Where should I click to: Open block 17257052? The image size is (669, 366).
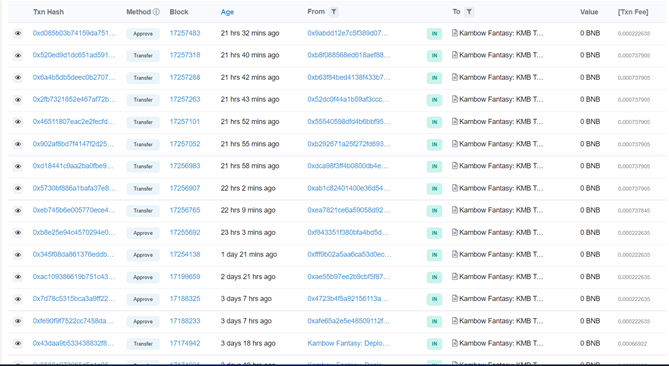pyautogui.click(x=185, y=144)
